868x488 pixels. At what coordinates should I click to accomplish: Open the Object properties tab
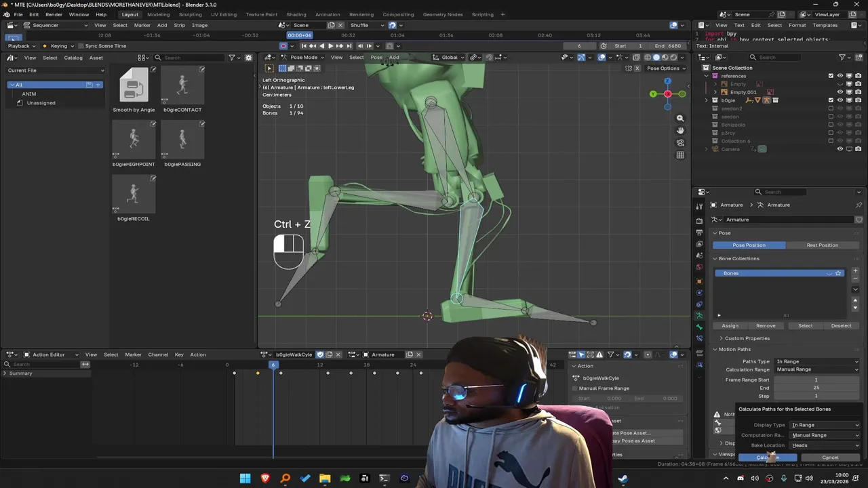(x=699, y=281)
